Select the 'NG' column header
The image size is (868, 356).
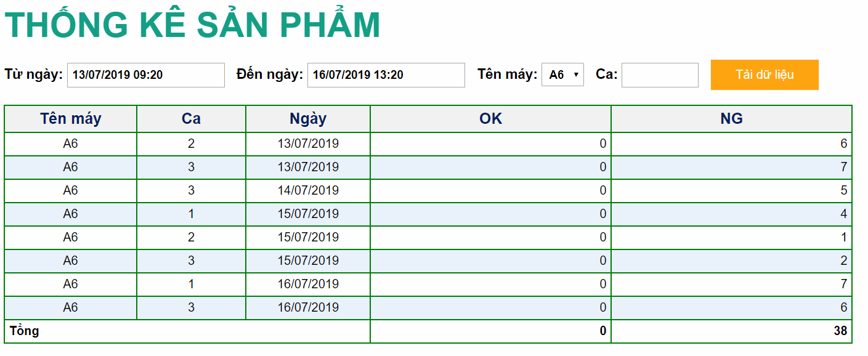tap(731, 119)
